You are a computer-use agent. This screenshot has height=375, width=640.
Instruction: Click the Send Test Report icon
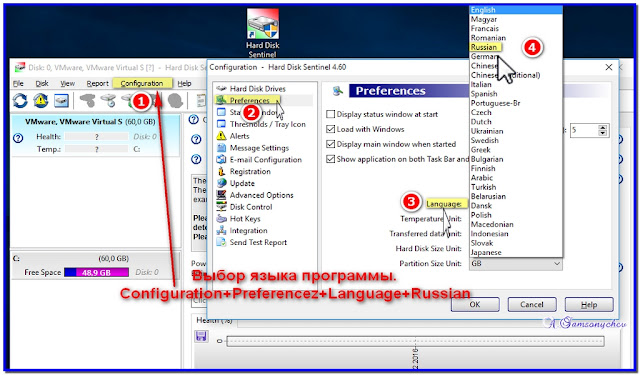pyautogui.click(x=221, y=242)
